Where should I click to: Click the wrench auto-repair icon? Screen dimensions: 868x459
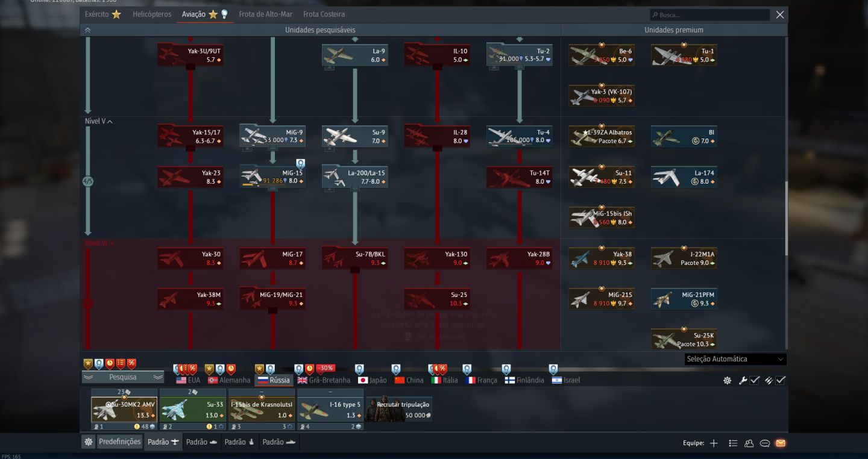(x=743, y=381)
